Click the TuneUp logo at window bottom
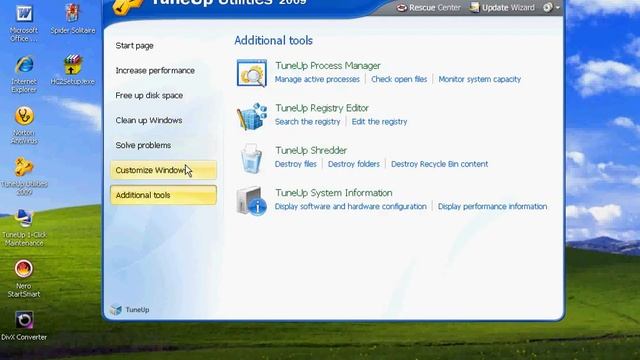Viewport: 640px width, 360px height. (x=130, y=310)
